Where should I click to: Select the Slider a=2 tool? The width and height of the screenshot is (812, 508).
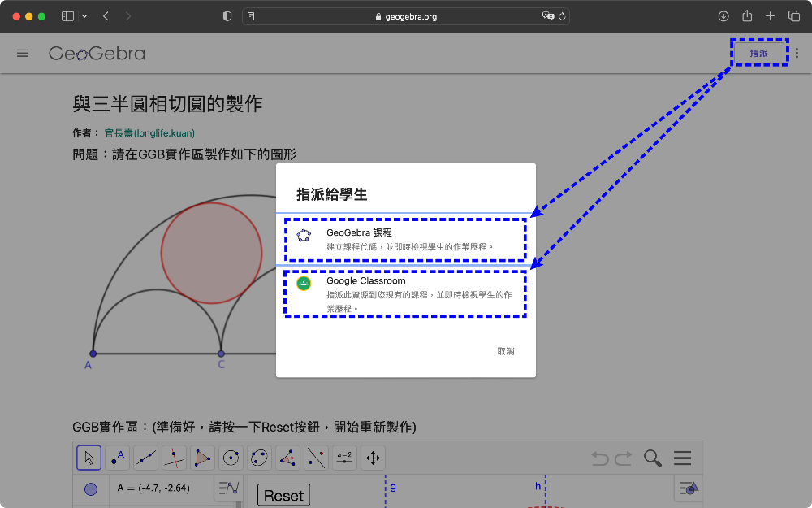344,458
